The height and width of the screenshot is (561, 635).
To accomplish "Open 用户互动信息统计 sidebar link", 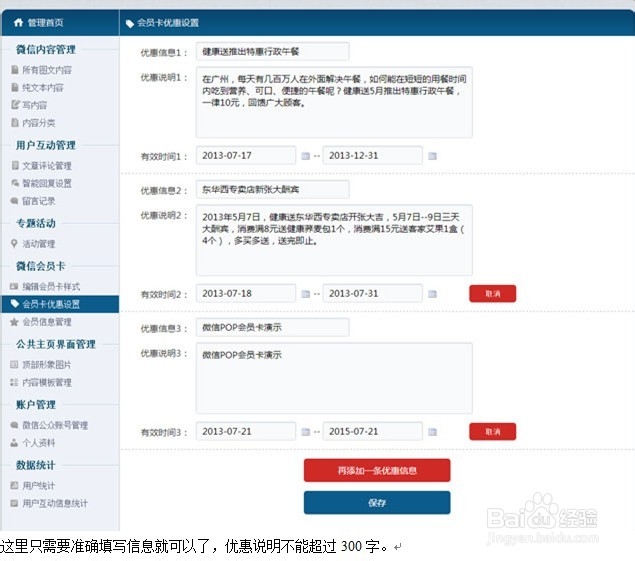I will [55, 503].
